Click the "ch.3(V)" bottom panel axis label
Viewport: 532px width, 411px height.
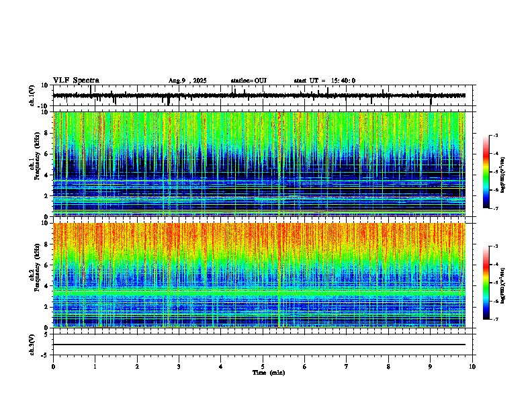click(x=32, y=345)
